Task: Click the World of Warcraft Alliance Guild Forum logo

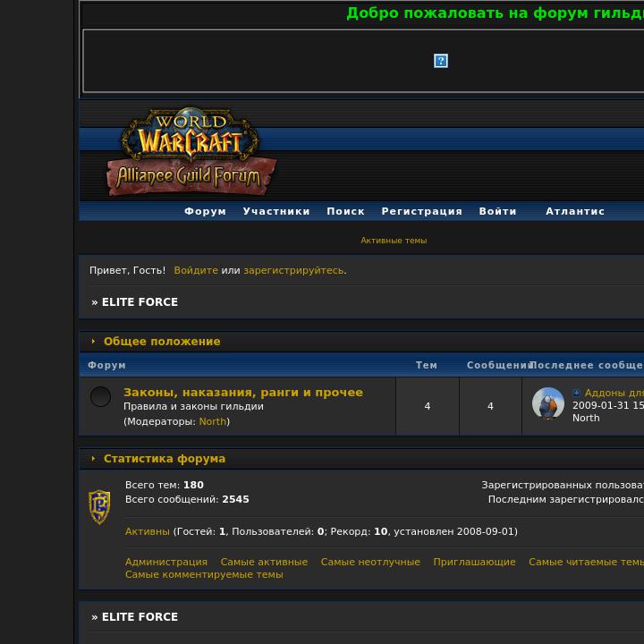Action: click(191, 151)
